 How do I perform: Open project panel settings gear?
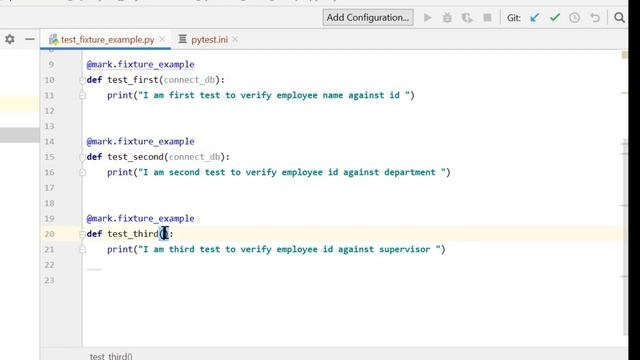point(10,39)
